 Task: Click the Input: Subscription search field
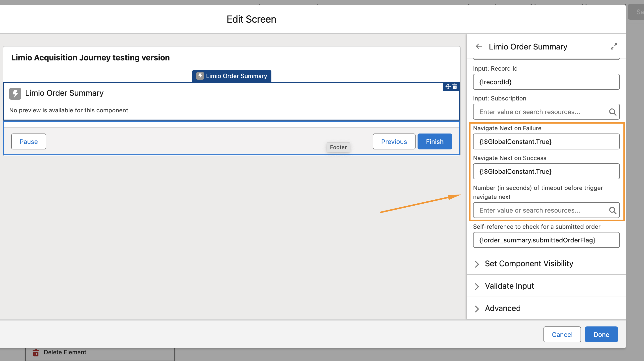pos(546,112)
